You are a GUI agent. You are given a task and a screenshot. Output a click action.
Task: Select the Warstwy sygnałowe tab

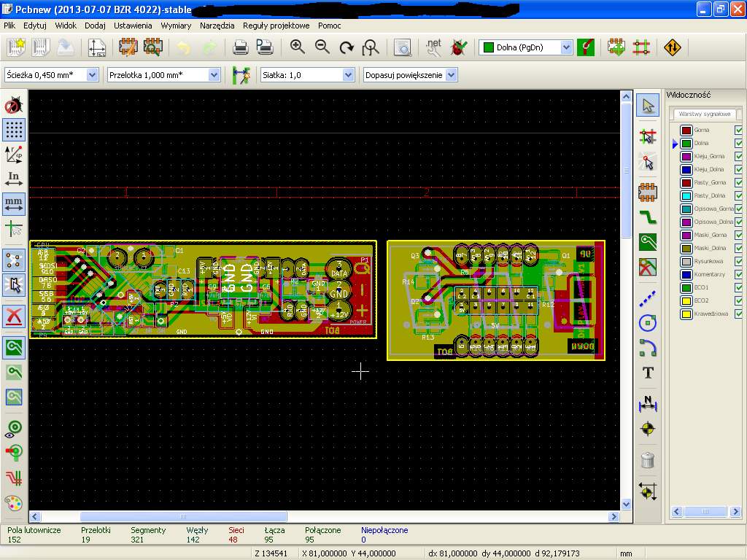(704, 114)
